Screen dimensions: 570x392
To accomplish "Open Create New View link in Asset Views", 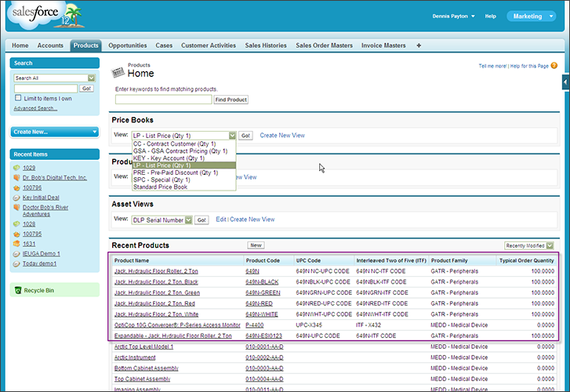I will point(252,220).
